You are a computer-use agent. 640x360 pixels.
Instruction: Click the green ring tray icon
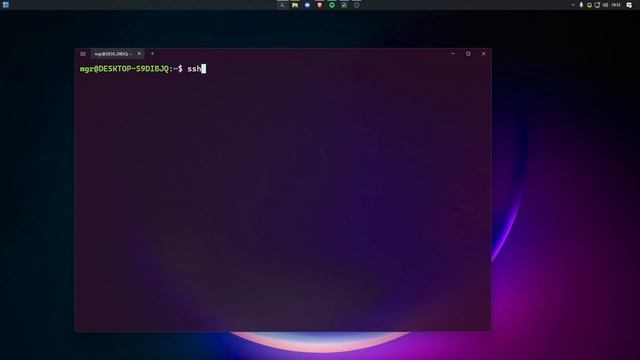(589, 5)
